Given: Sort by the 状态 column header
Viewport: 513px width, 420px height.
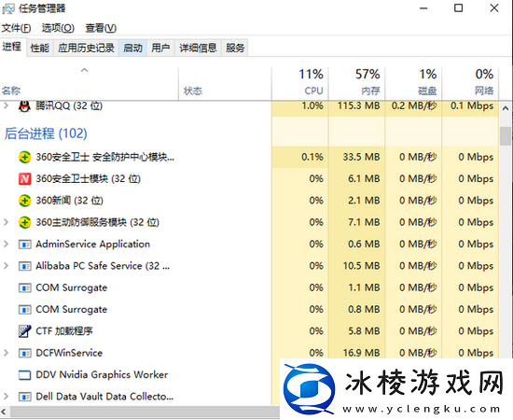Looking at the screenshot, I should [x=225, y=83].
